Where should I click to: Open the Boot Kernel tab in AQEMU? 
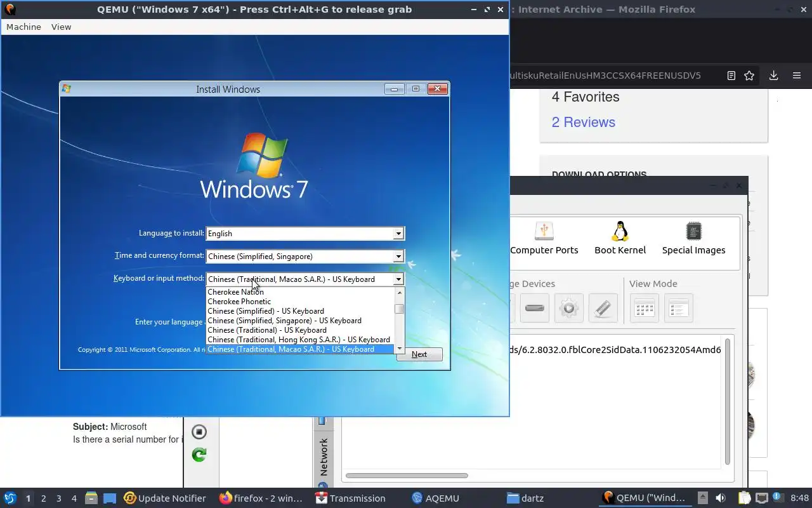pyautogui.click(x=620, y=239)
